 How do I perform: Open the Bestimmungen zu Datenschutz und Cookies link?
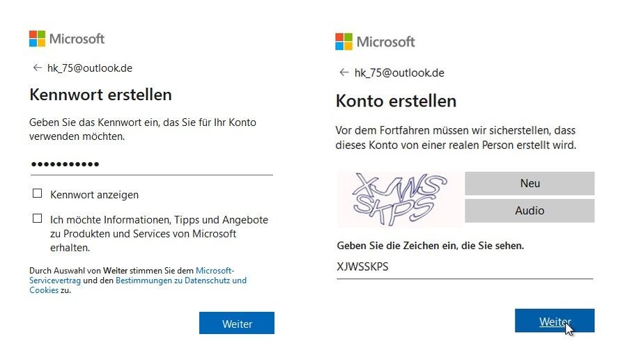point(138,285)
